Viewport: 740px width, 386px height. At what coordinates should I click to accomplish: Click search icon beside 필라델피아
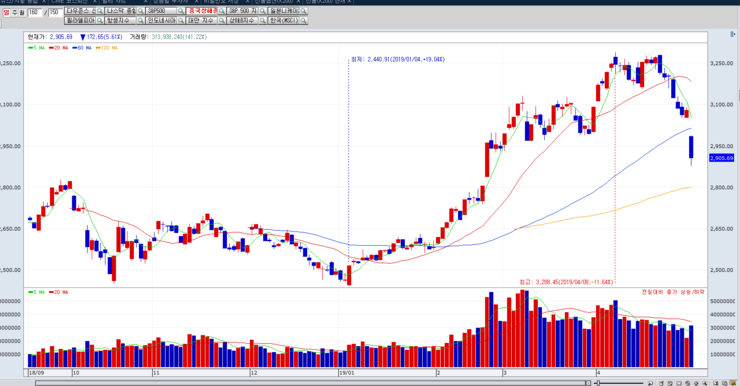pos(100,20)
